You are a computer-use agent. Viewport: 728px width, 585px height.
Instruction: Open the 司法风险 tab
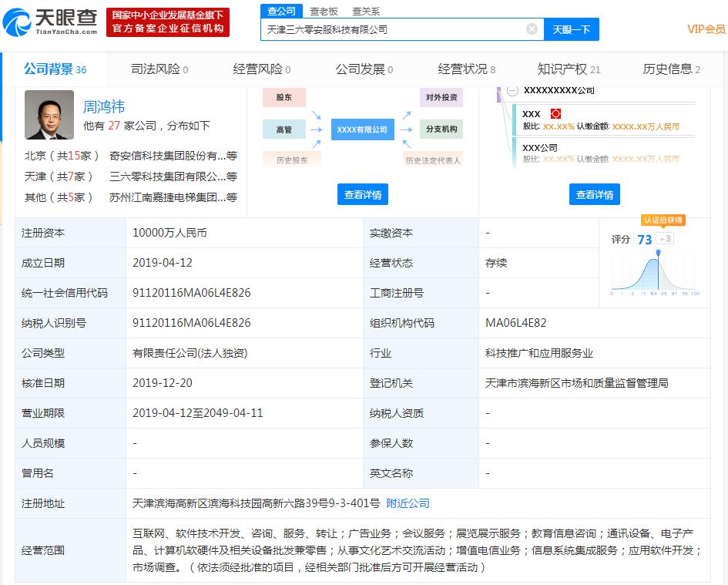click(159, 69)
